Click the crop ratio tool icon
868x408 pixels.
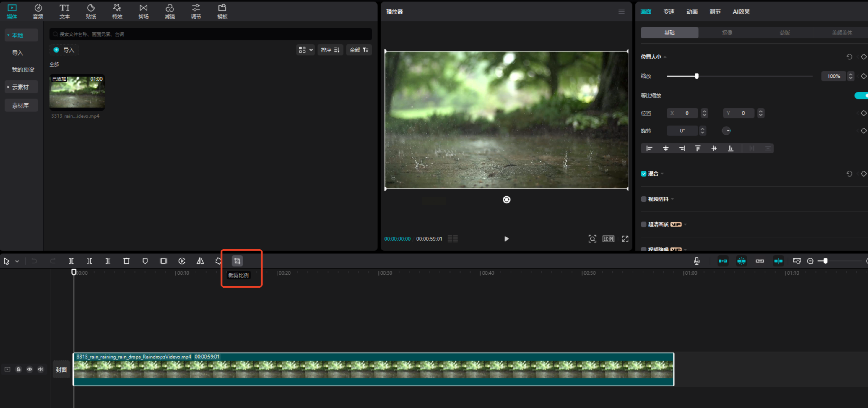click(x=237, y=261)
